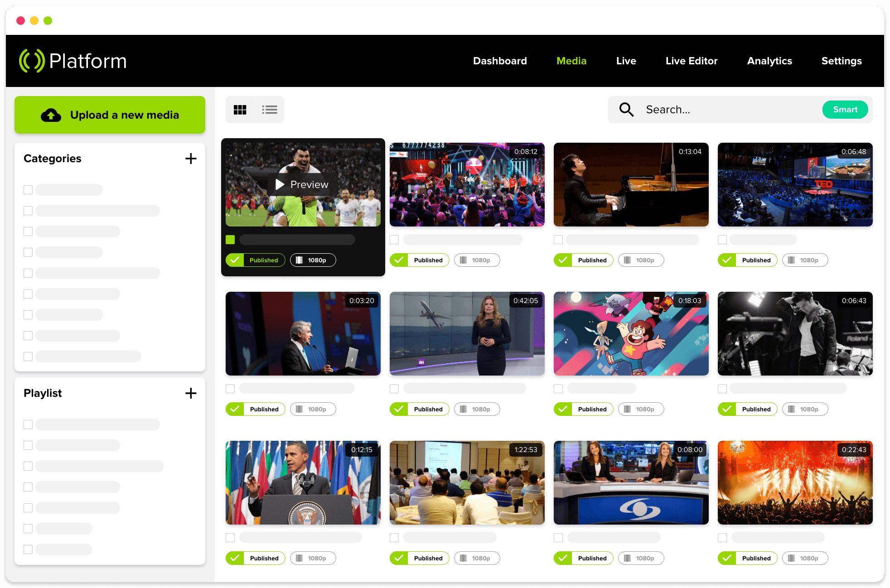This screenshot has width=890, height=588.
Task: Expand the Playlist section with the plus
Action: 191,393
